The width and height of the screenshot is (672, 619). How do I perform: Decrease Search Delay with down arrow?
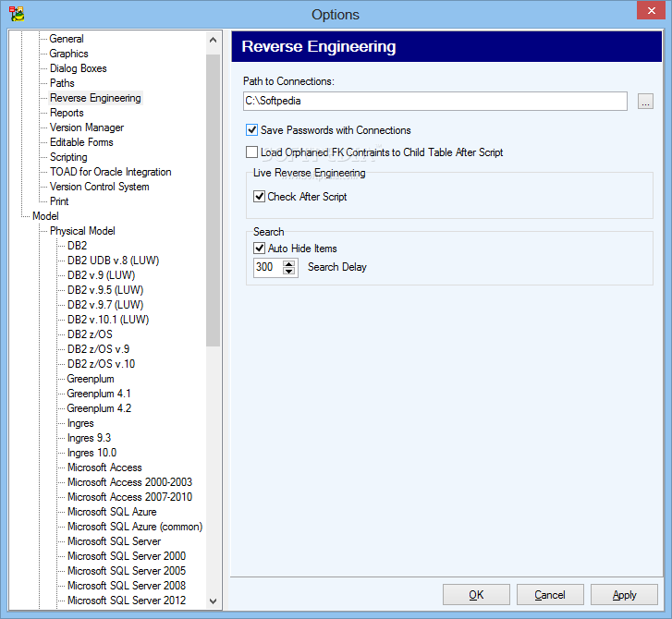[x=289, y=272]
